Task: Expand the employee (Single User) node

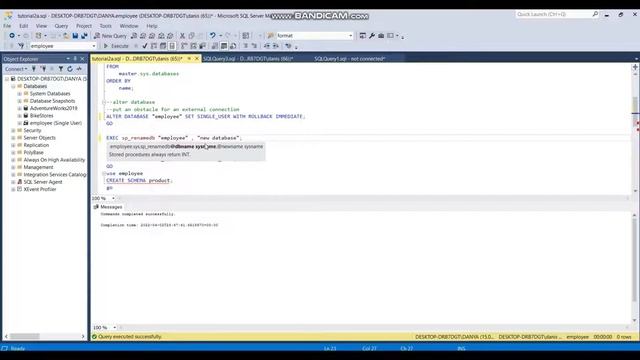Action: point(19,123)
